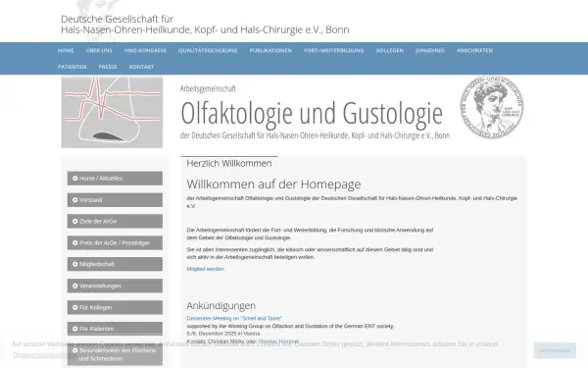588x368 pixels.
Task: Open Für Patienten sidebar button
Action: click(x=115, y=329)
